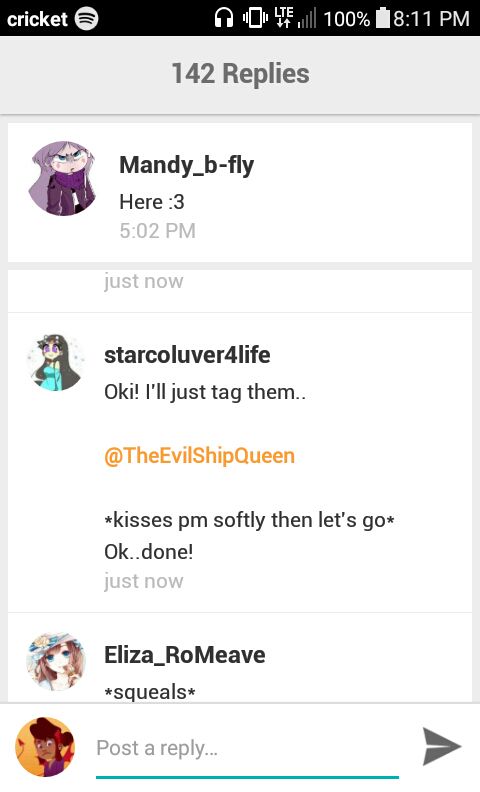Open Mandy_b-fly's profile avatar
Image resolution: width=480 pixels, height=792 pixels.
(x=63, y=178)
